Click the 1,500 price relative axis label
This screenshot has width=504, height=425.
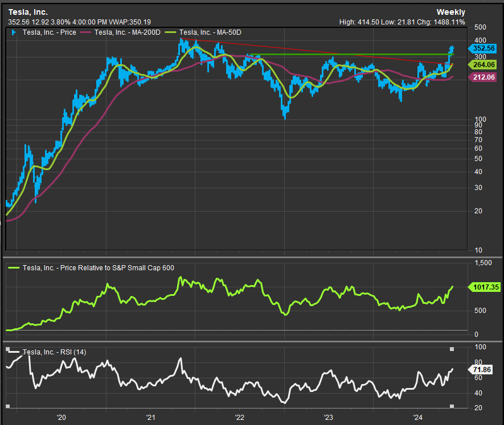483,263
